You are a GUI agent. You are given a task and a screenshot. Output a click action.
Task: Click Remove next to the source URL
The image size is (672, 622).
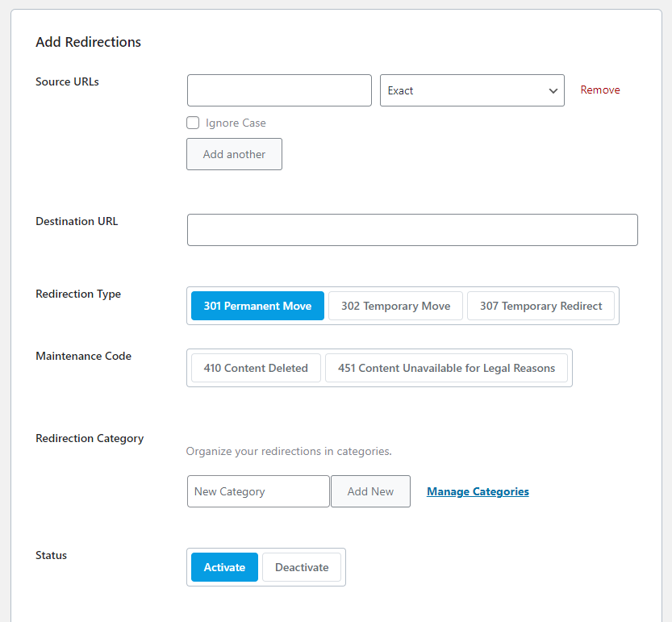pyautogui.click(x=600, y=90)
